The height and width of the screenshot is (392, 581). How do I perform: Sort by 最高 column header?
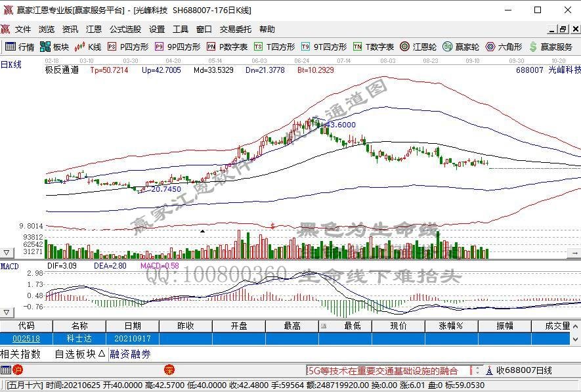pyautogui.click(x=292, y=326)
